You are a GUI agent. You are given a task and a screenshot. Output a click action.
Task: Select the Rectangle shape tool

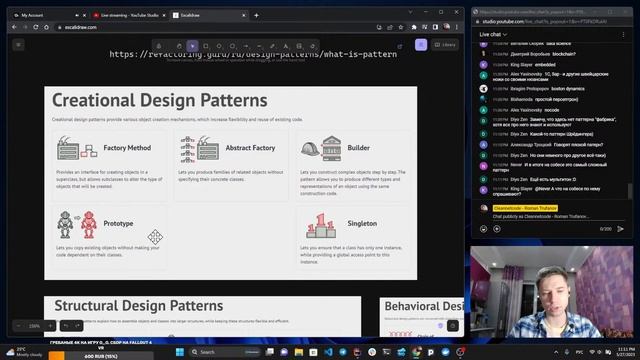pyautogui.click(x=206, y=46)
